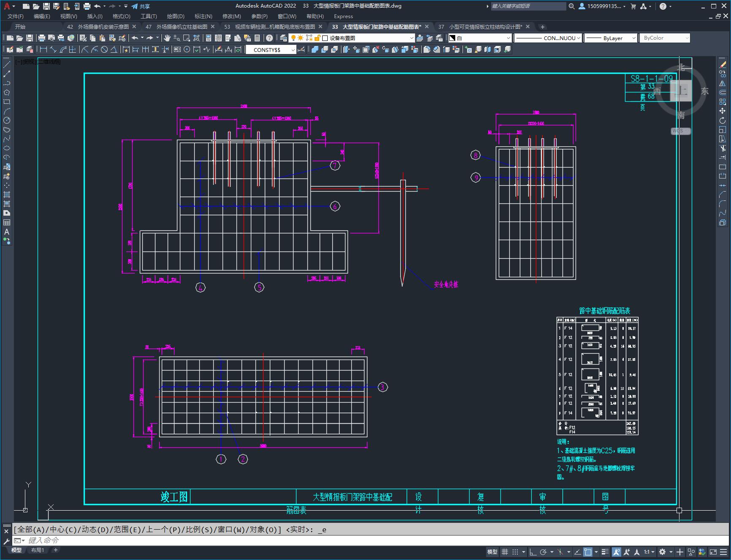Click the Diameter dimension tool icon
This screenshot has width=731, height=560.
104,50
